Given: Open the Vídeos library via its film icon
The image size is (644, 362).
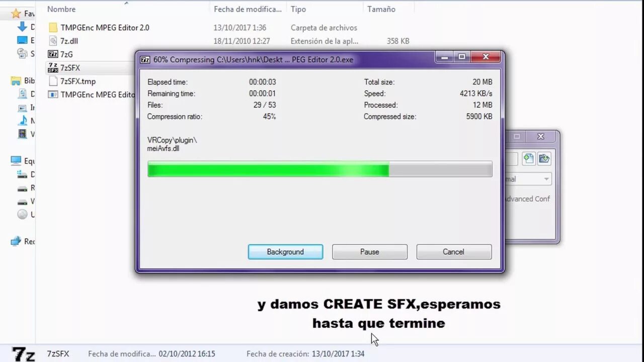Looking at the screenshot, I should (22, 133).
